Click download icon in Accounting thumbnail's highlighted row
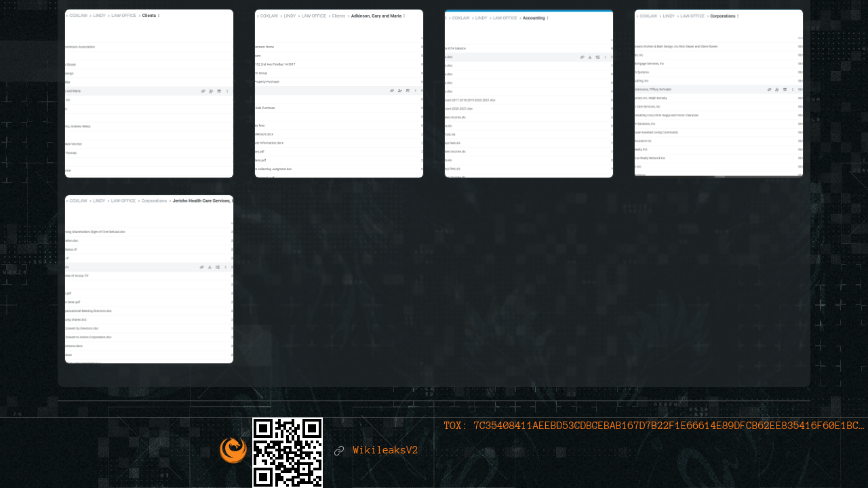Viewport: 868px width, 488px height. point(590,58)
